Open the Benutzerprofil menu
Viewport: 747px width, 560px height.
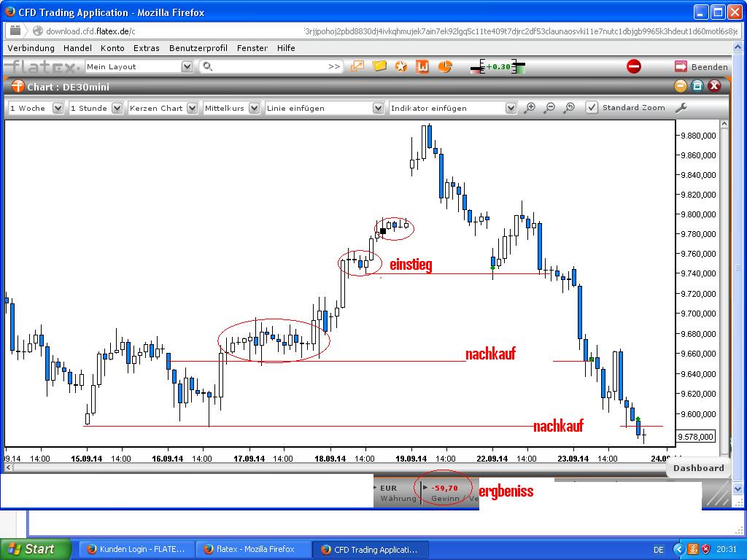coord(198,48)
